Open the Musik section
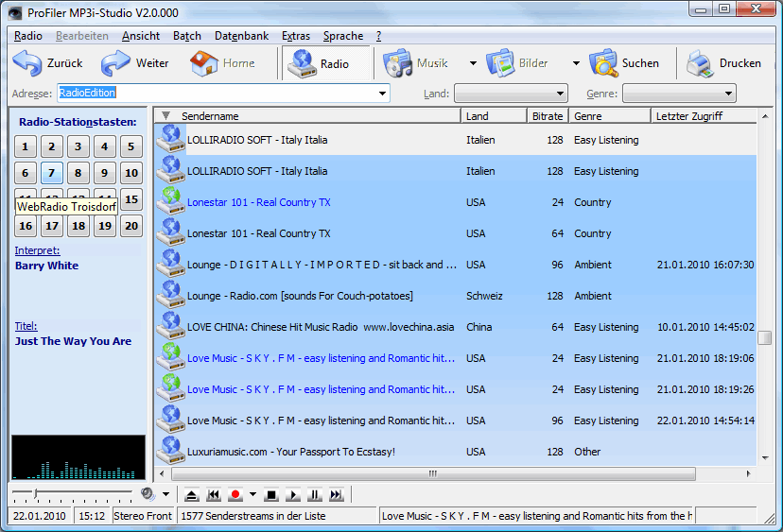The width and height of the screenshot is (783, 532). [415, 63]
